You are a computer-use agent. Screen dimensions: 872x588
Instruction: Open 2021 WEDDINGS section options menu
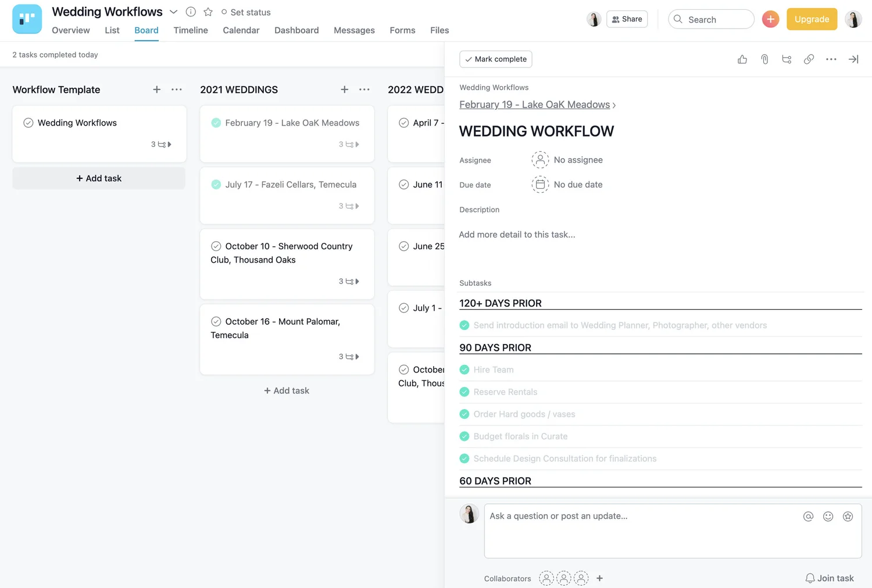coord(364,89)
